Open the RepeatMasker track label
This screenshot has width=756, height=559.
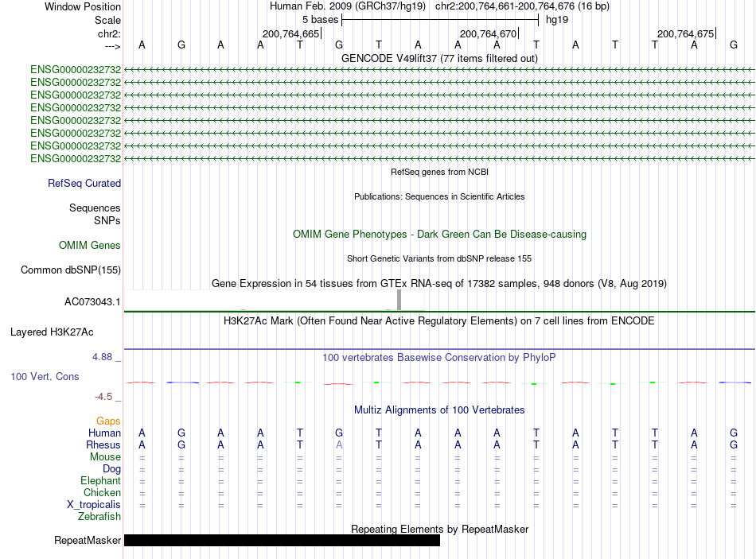point(88,540)
